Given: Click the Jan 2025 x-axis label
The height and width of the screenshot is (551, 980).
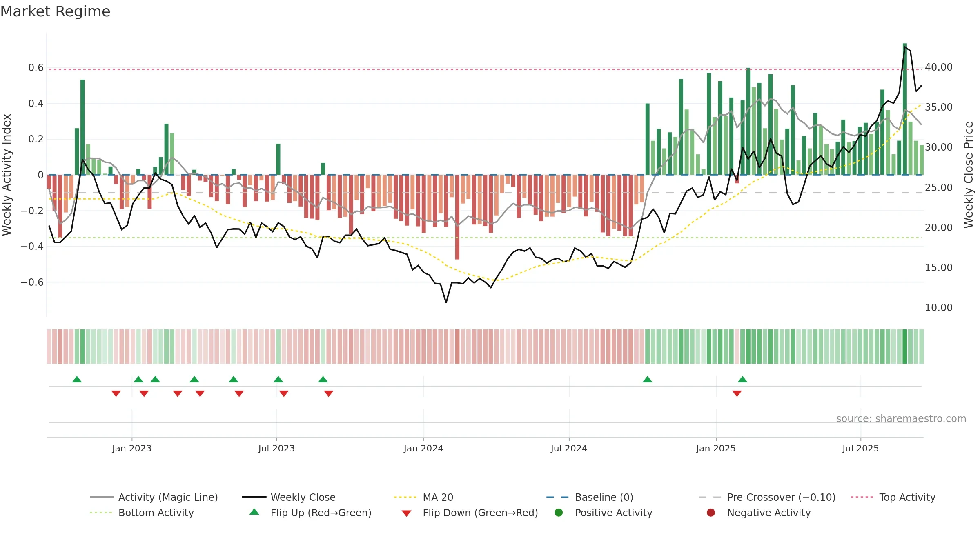Looking at the screenshot, I should click(716, 448).
